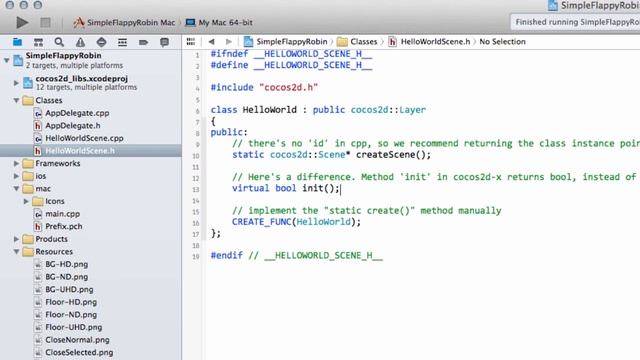Click the CREATE_FUNC(HelloWorld) code line
Image resolution: width=640 pixels, height=360 pixels.
coord(296,222)
